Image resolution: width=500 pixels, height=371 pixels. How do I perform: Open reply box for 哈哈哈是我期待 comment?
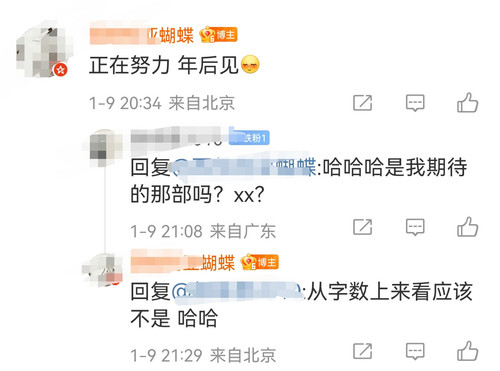tap(415, 227)
